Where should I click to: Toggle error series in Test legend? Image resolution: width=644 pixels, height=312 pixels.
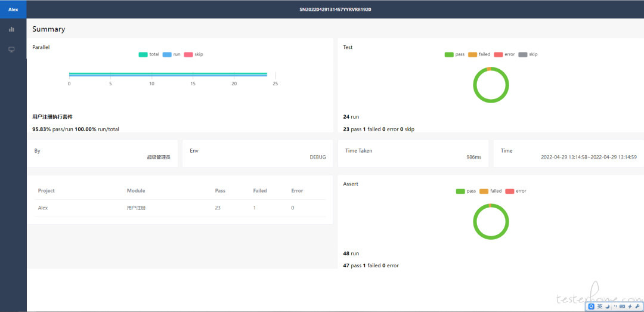[504, 54]
